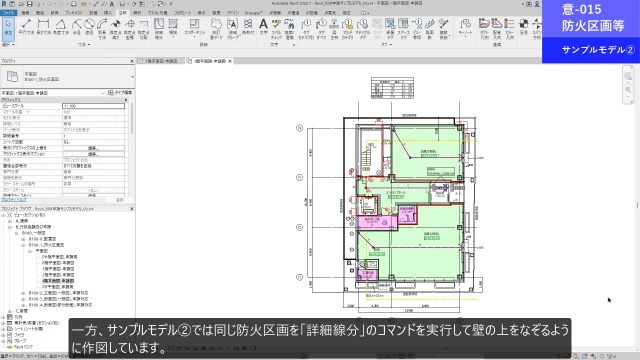The width and height of the screenshot is (640, 360).
Task: Select 3階平面図-申請図 in Project Browser
Action: (58, 269)
